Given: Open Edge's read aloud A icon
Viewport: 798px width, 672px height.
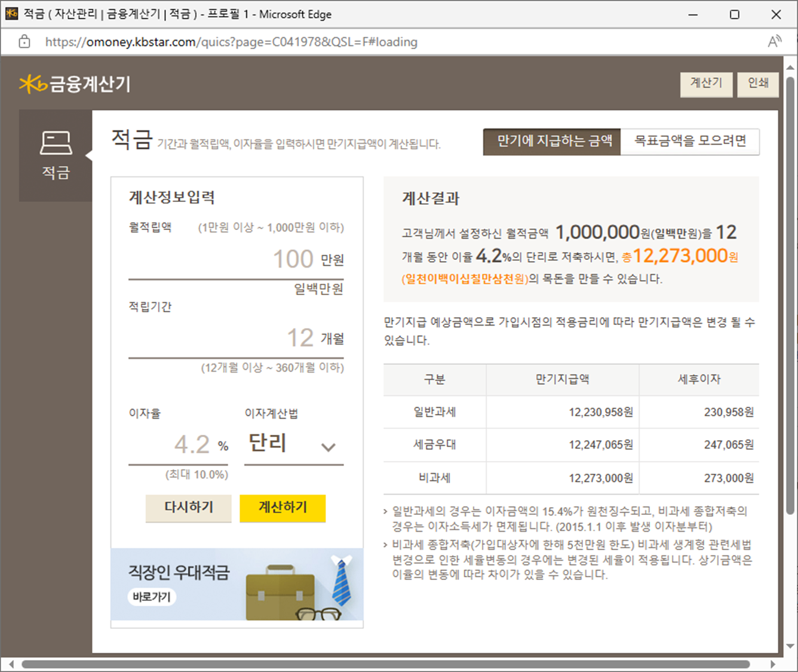Looking at the screenshot, I should [x=775, y=41].
